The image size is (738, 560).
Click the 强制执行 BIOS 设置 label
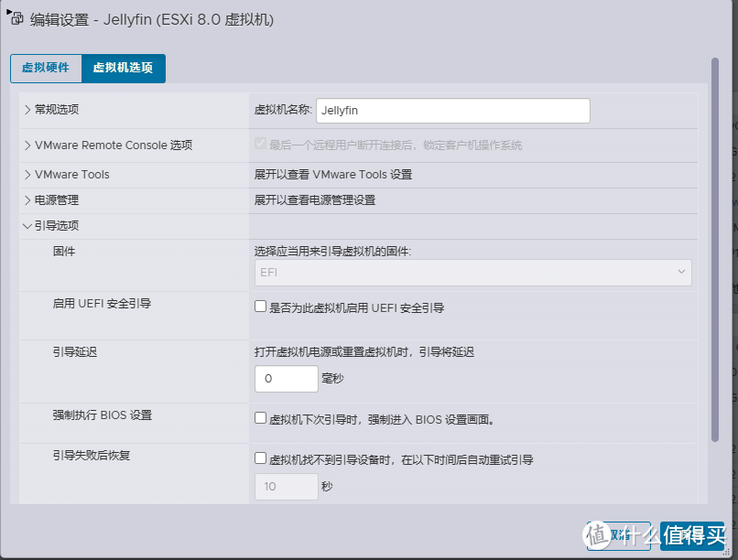(103, 415)
